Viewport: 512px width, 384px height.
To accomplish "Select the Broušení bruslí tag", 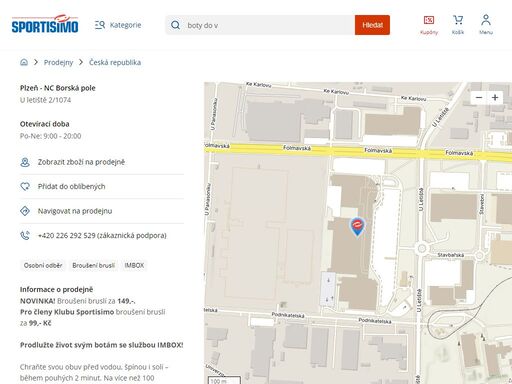I will [93, 265].
